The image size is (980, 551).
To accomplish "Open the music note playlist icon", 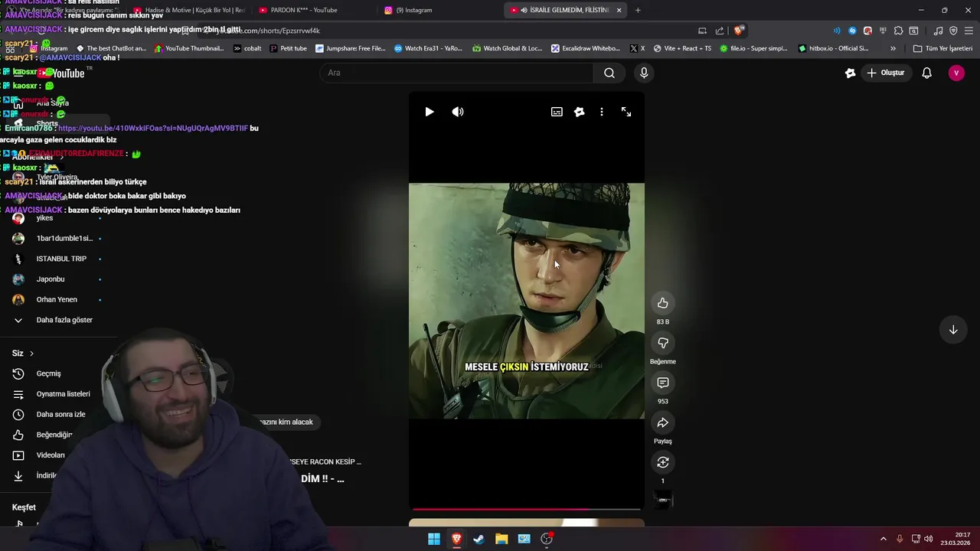I will pos(938,31).
